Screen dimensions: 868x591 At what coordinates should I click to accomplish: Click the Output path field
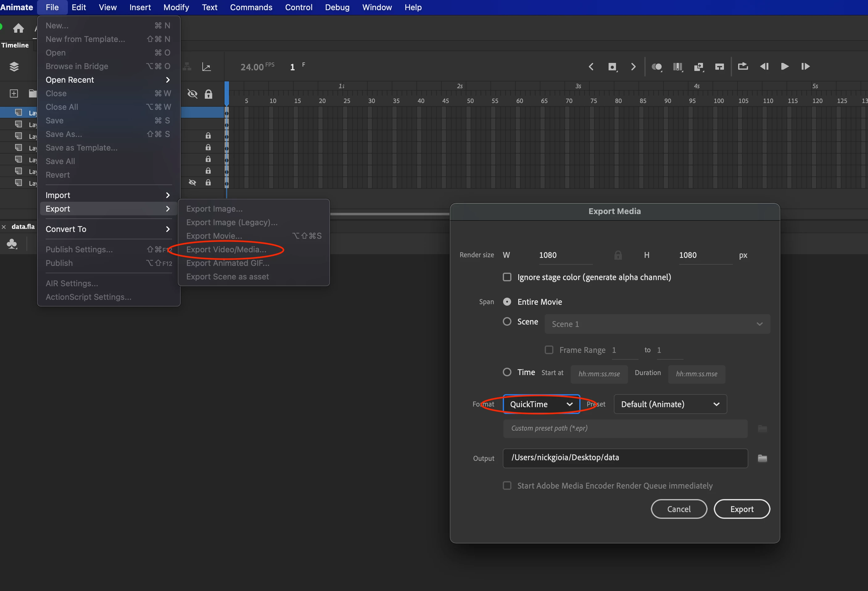click(625, 458)
